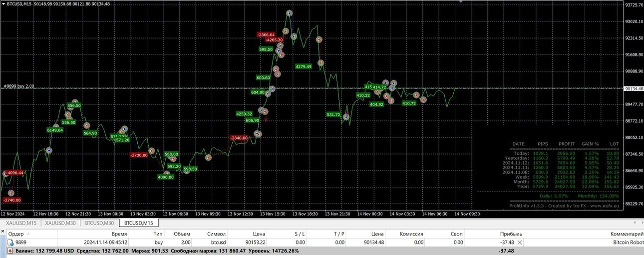
Task: Select the 564.90 trade label
Action: 90,133
